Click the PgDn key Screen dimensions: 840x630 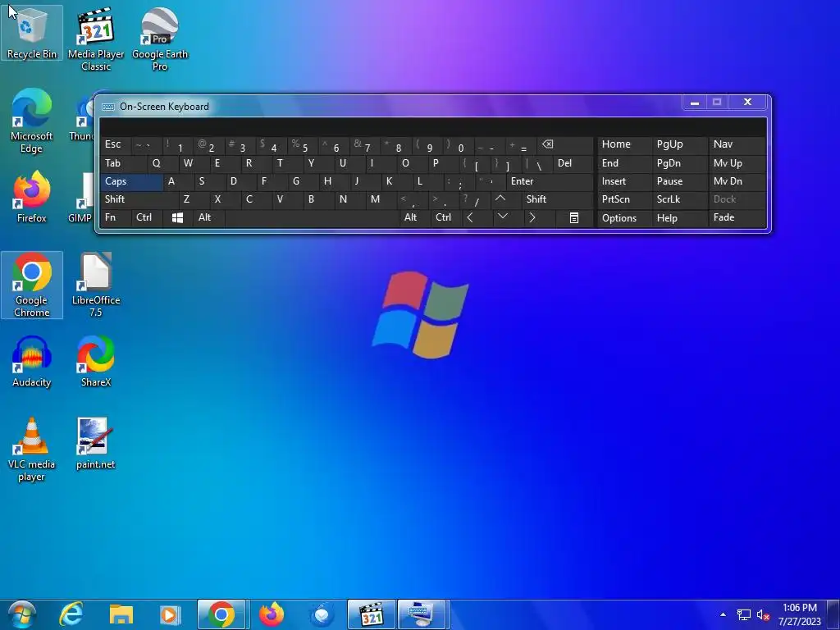(680, 163)
